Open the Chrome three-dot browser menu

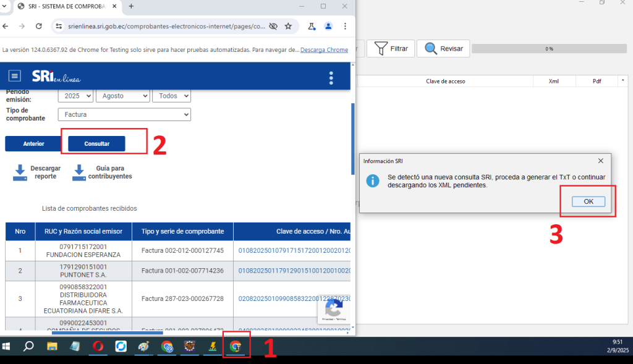pos(345,27)
